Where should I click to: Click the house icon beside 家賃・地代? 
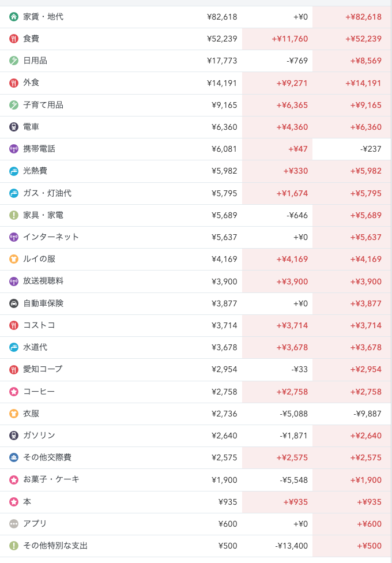click(14, 17)
